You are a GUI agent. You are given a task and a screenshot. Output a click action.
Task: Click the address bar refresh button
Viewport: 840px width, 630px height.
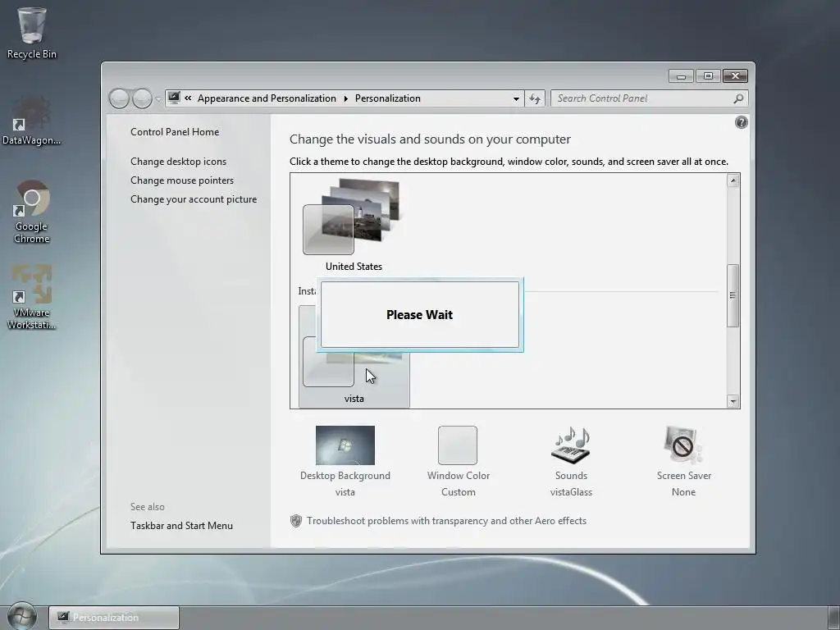tap(535, 98)
